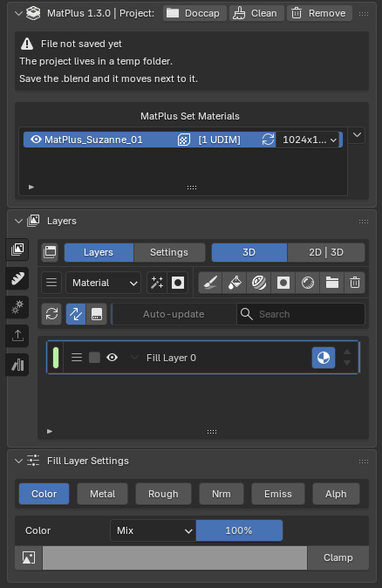Open the material list side chevron menu

[x=357, y=135]
